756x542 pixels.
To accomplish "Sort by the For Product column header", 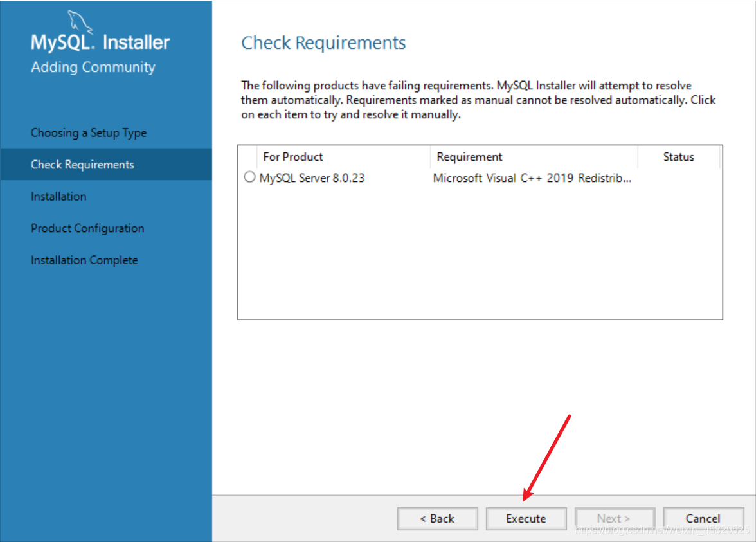I will coord(344,157).
